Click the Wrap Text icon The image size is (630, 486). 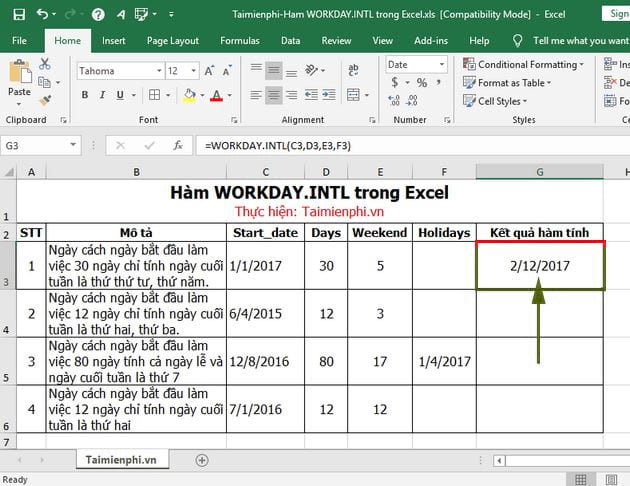point(353,70)
